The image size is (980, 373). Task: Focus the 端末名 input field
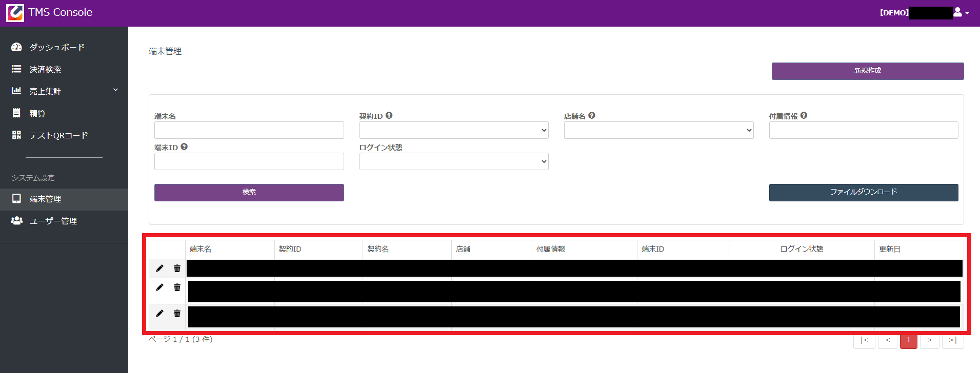[x=249, y=130]
